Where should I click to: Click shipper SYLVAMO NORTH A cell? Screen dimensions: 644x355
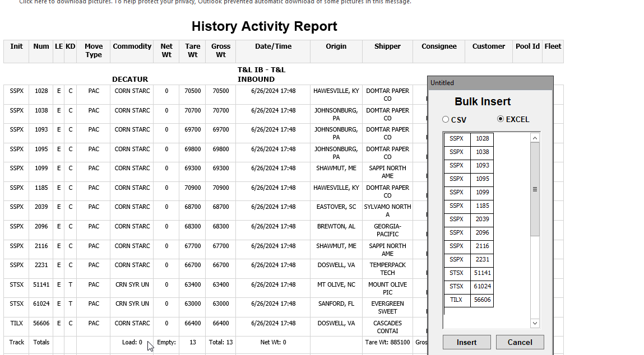click(x=387, y=211)
